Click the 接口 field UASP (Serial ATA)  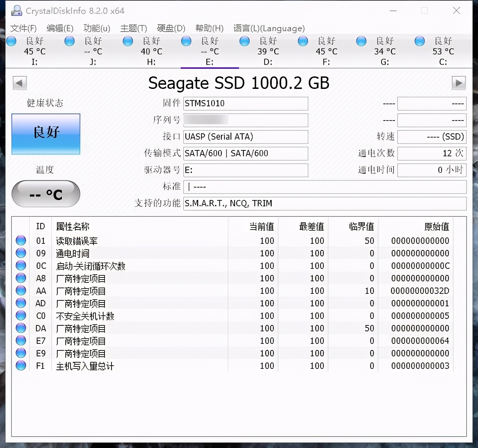coord(246,137)
